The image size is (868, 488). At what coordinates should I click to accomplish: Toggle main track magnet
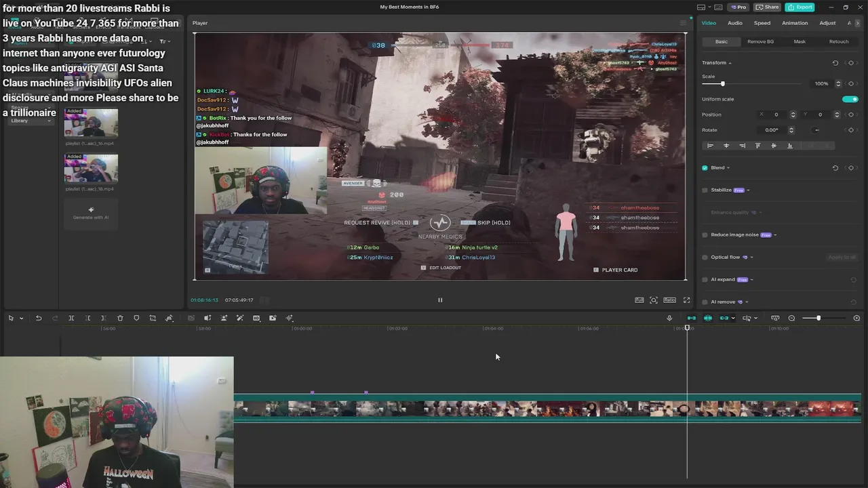point(692,318)
